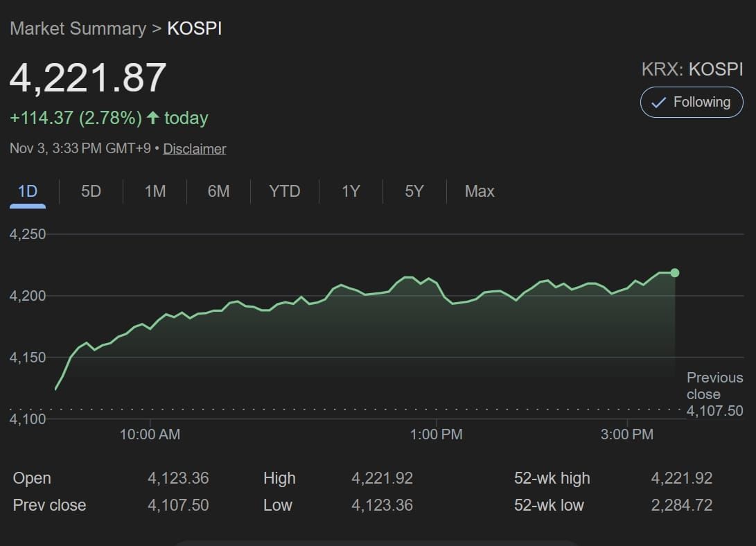Switch to the 5D chart view

point(89,191)
